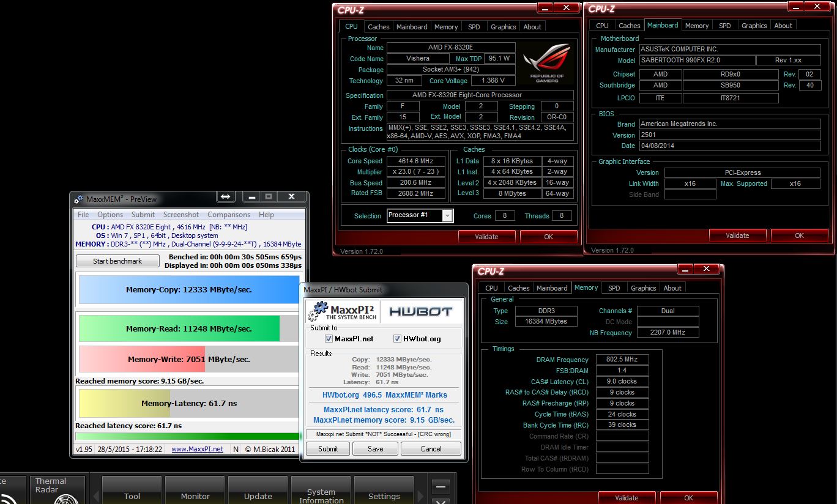The height and width of the screenshot is (504, 837).
Task: Click the SABERTOOTH 990FX R2.0 model field
Action: coord(696,61)
